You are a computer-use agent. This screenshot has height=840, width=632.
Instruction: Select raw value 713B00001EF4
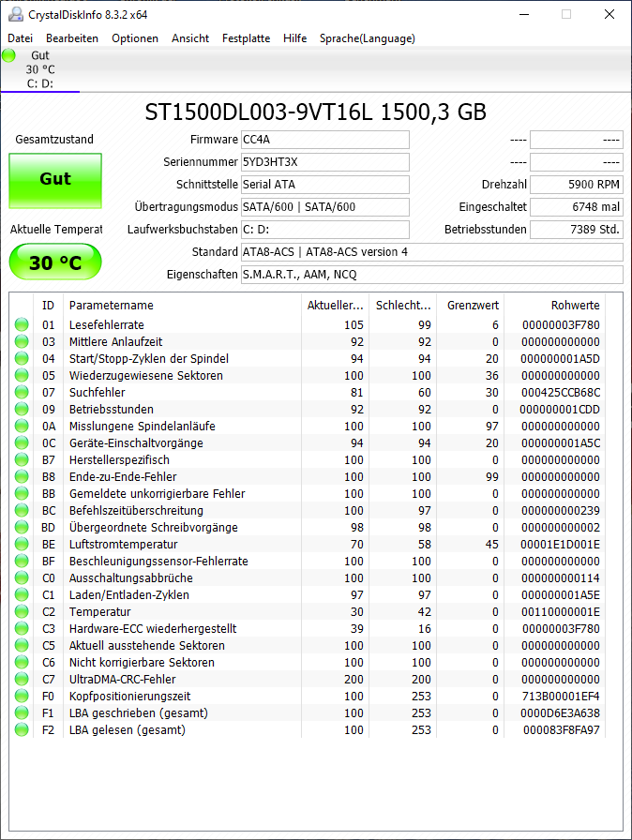click(561, 697)
